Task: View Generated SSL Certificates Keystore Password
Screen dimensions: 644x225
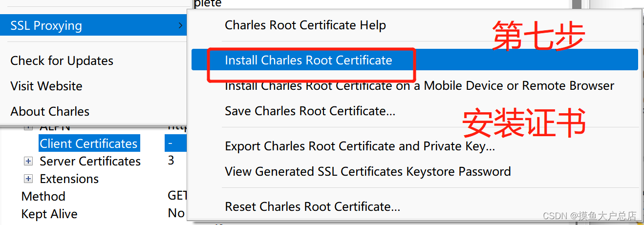Action: pos(368,171)
